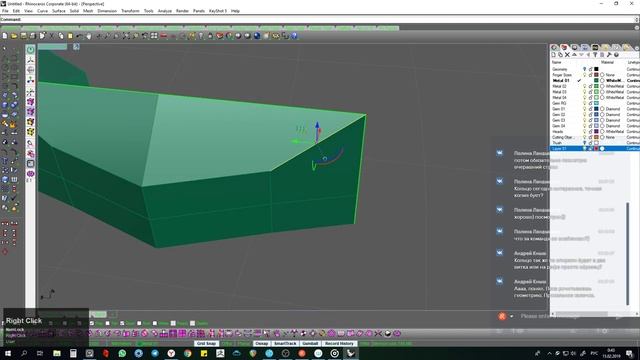Select the Cutting Objects layer row
This screenshot has height=360, width=640.
point(595,137)
